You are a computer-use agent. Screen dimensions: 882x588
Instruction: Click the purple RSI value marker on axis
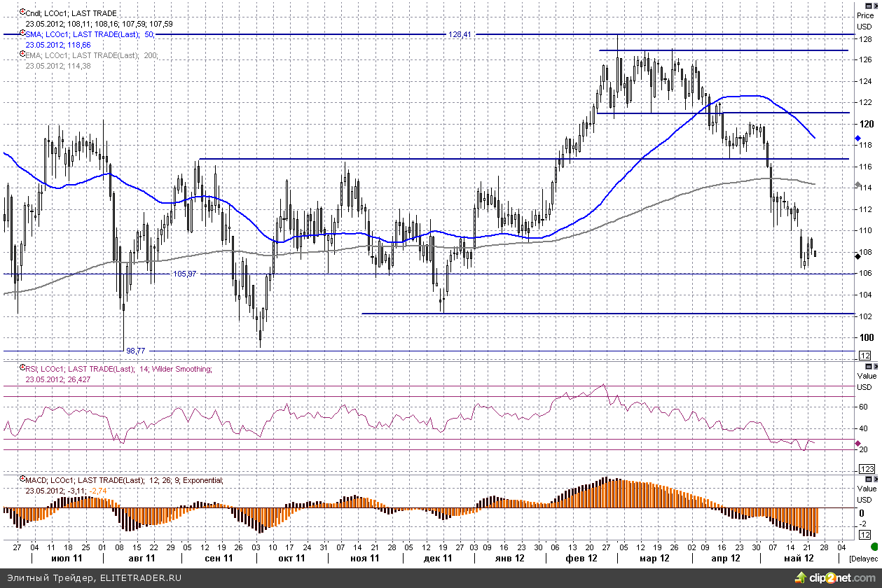857,443
